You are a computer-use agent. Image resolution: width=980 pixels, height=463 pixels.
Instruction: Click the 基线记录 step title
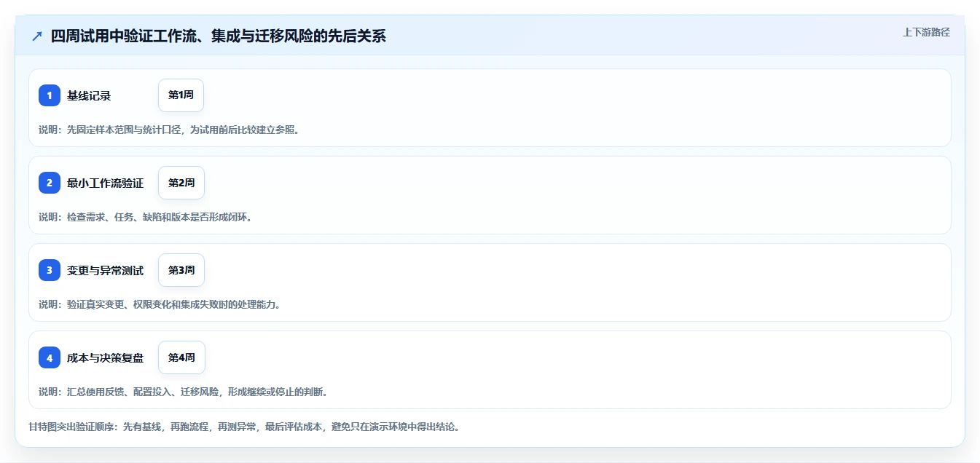(89, 95)
